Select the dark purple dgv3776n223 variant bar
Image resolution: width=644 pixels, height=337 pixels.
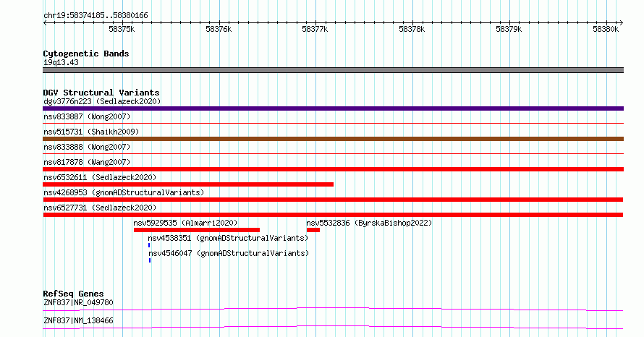pos(333,108)
